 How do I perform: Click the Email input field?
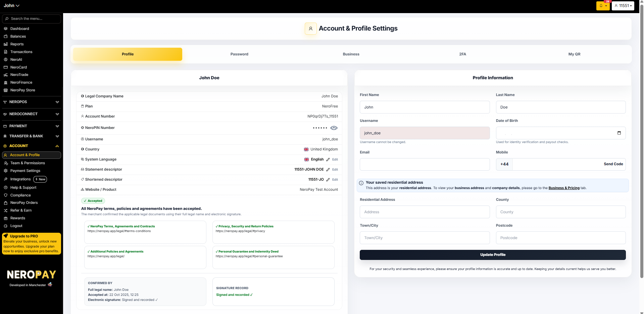(425, 164)
